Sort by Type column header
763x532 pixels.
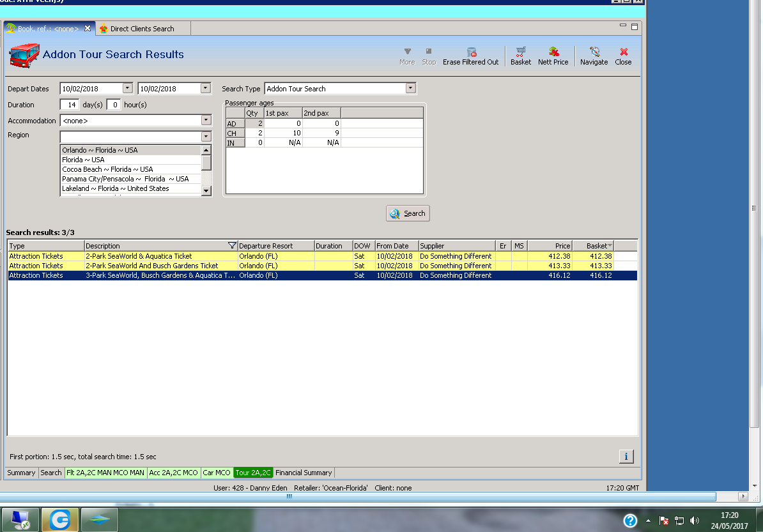coord(46,246)
